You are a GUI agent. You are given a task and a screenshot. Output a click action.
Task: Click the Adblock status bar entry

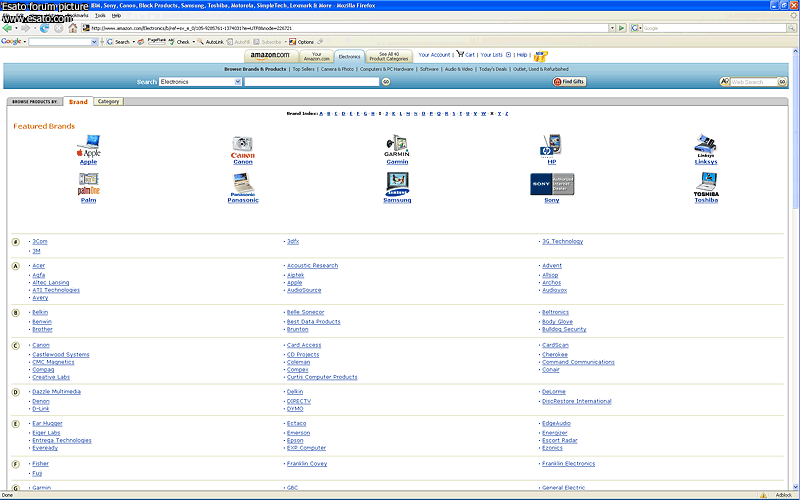point(783,495)
